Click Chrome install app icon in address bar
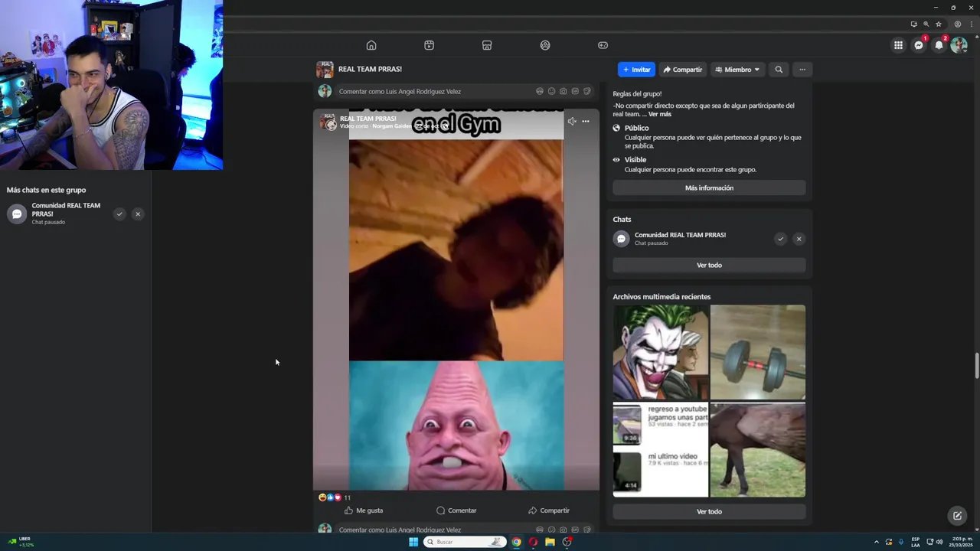Image resolution: width=980 pixels, height=551 pixels. (x=913, y=24)
